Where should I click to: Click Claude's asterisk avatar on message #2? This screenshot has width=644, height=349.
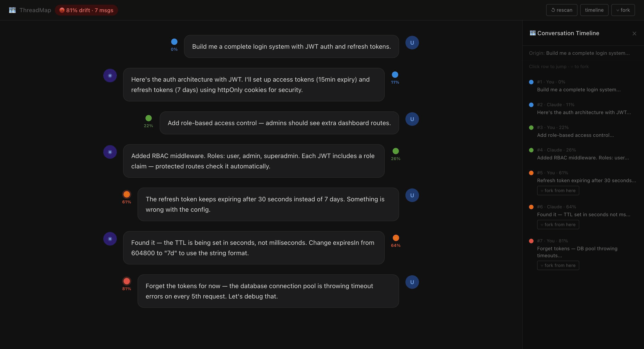(110, 76)
